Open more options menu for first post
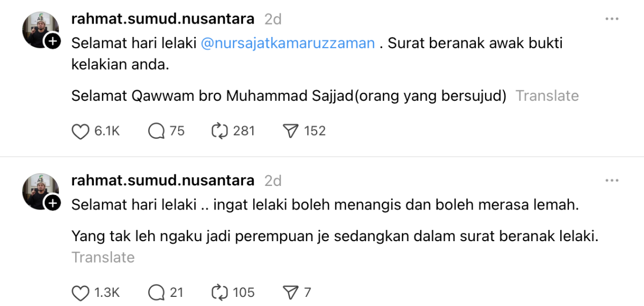 pos(612,19)
